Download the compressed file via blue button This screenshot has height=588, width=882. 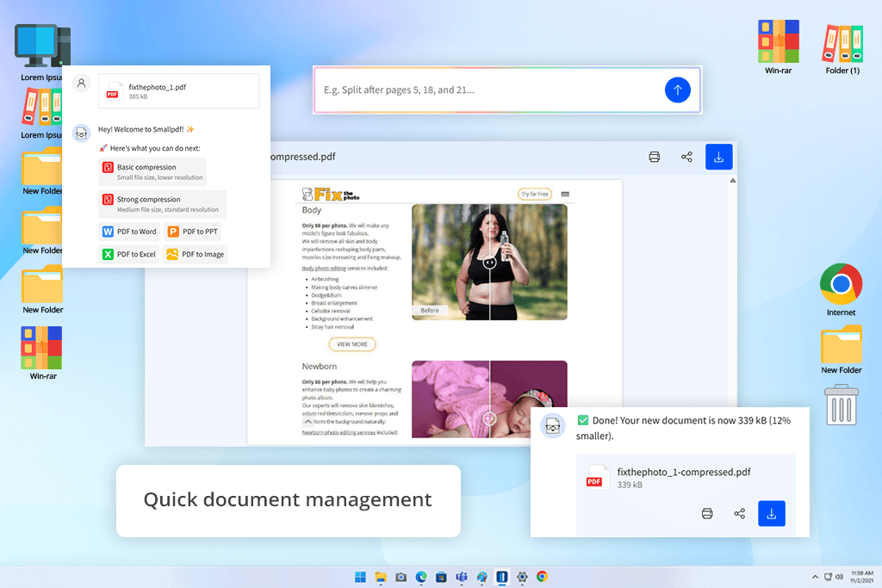[771, 513]
